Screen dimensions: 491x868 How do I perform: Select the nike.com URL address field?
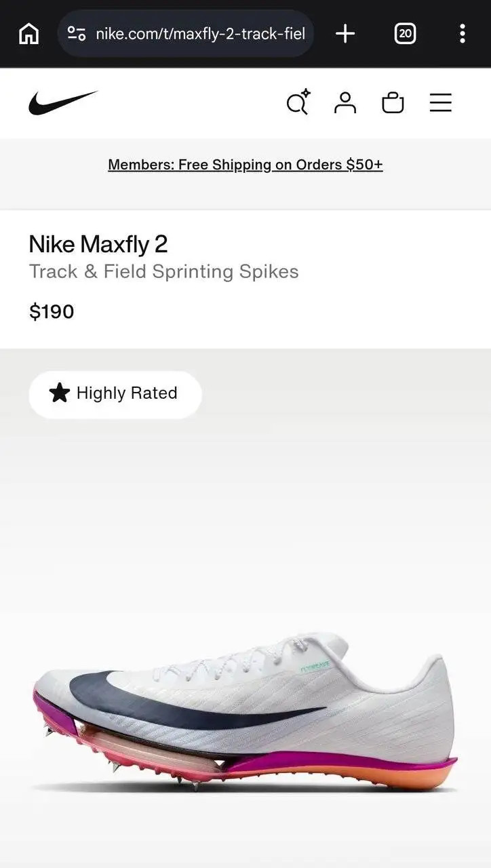coord(186,33)
